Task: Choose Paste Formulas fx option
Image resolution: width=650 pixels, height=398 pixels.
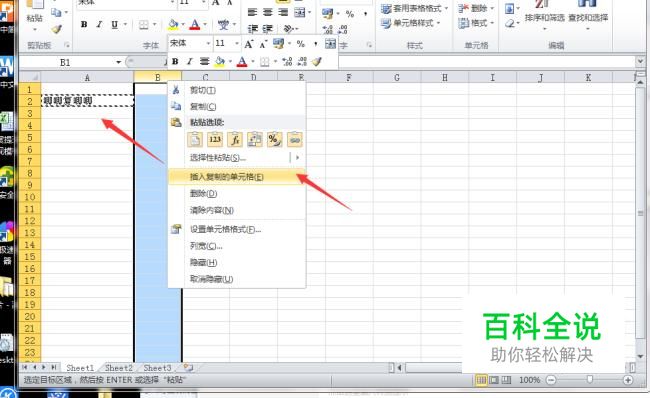Action: point(235,140)
